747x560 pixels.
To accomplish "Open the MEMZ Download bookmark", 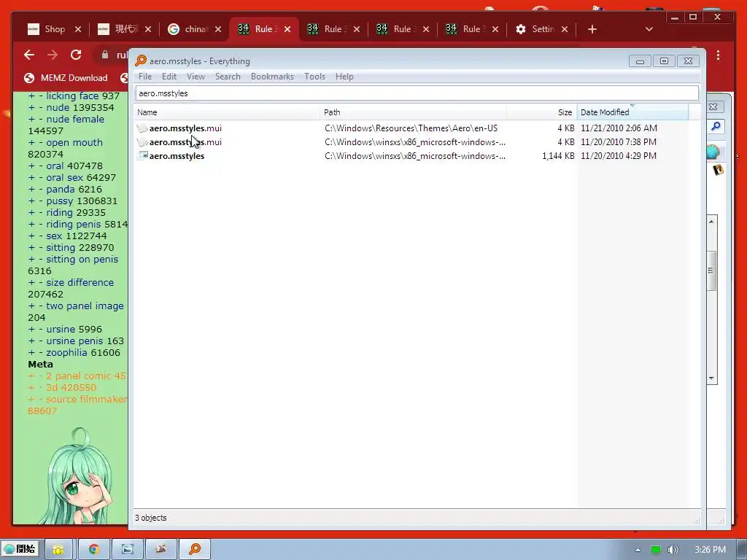I will tap(66, 77).
